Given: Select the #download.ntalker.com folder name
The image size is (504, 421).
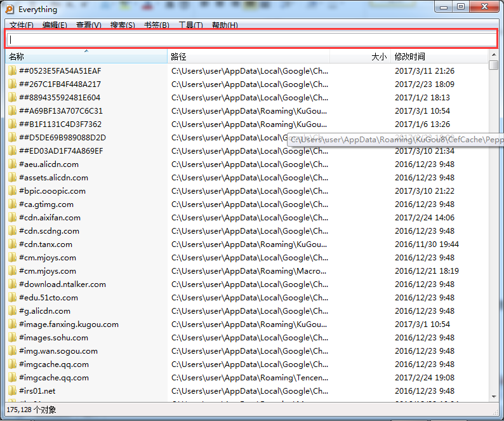Looking at the screenshot, I should (62, 284).
